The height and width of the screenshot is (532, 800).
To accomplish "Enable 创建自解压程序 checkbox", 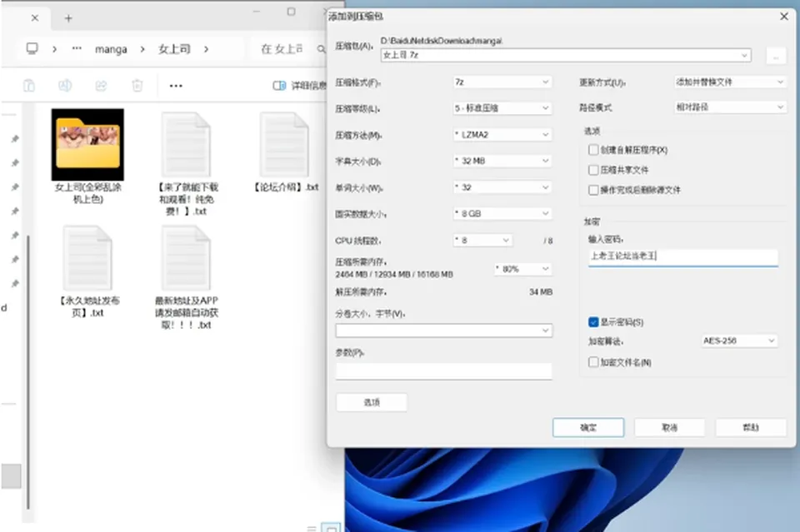I will tap(593, 150).
